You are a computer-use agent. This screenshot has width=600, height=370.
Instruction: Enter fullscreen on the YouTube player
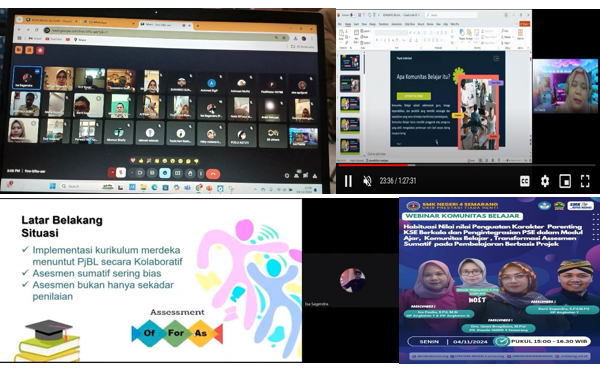[x=585, y=181]
